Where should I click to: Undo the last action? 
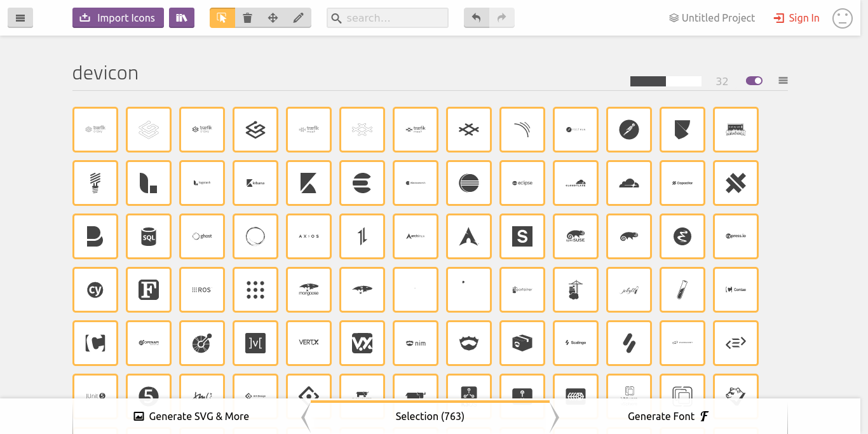click(477, 18)
